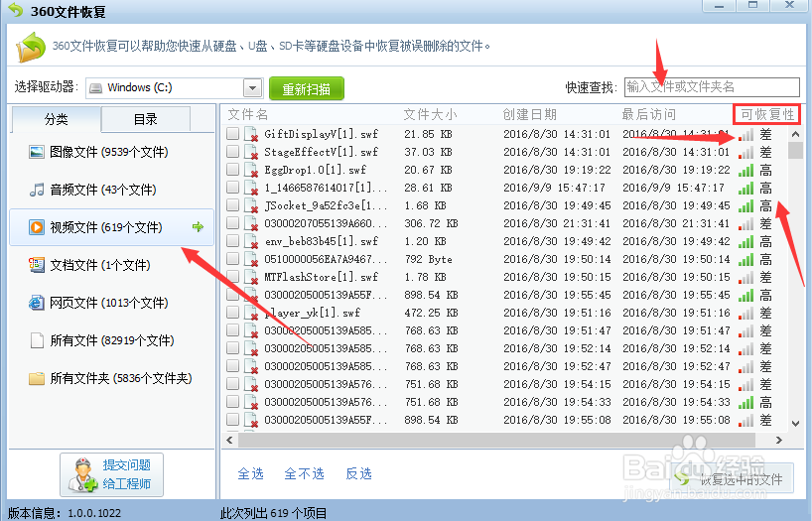This screenshot has height=521, width=812.
Task: Click the document files category icon
Action: pyautogui.click(x=37, y=265)
